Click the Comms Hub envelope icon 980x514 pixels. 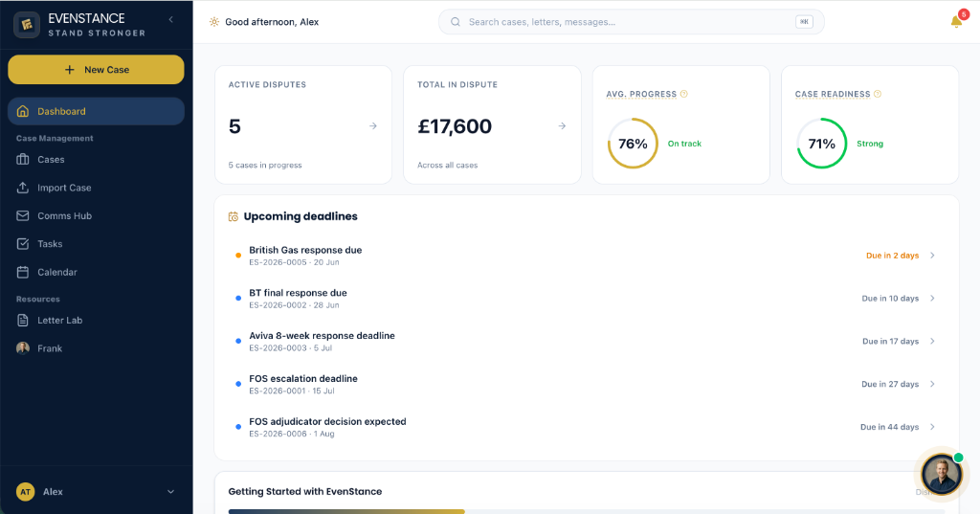click(23, 215)
